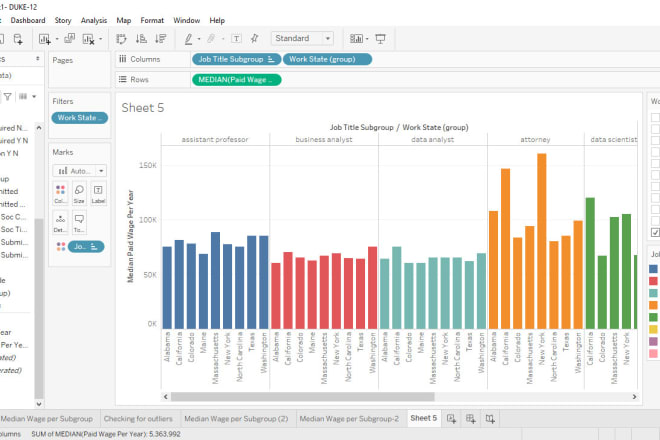Swap rows and columns using toolbar icon
The height and width of the screenshot is (440, 660).
point(121,39)
